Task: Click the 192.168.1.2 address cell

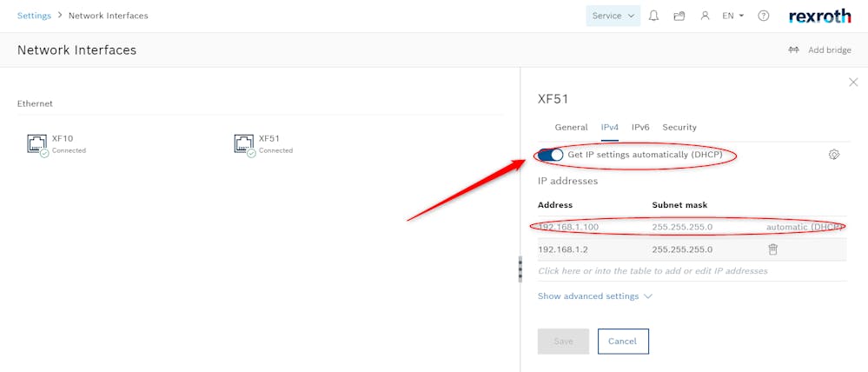Action: pyautogui.click(x=562, y=249)
